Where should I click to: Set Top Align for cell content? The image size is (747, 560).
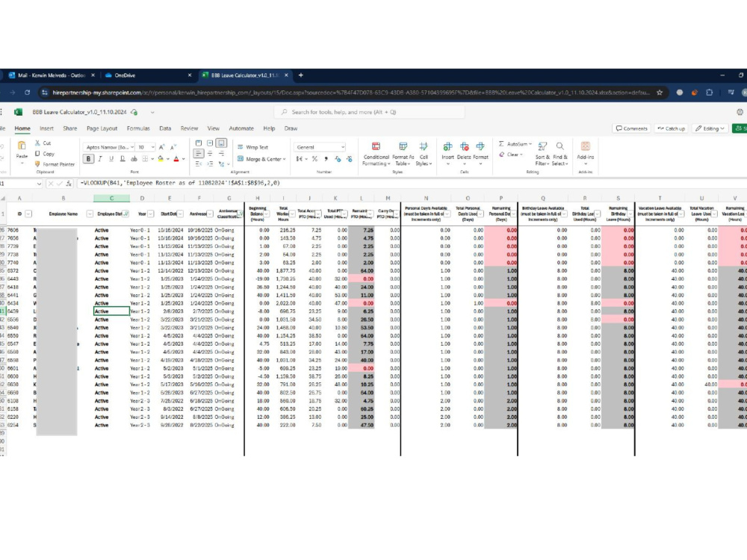[x=199, y=143]
